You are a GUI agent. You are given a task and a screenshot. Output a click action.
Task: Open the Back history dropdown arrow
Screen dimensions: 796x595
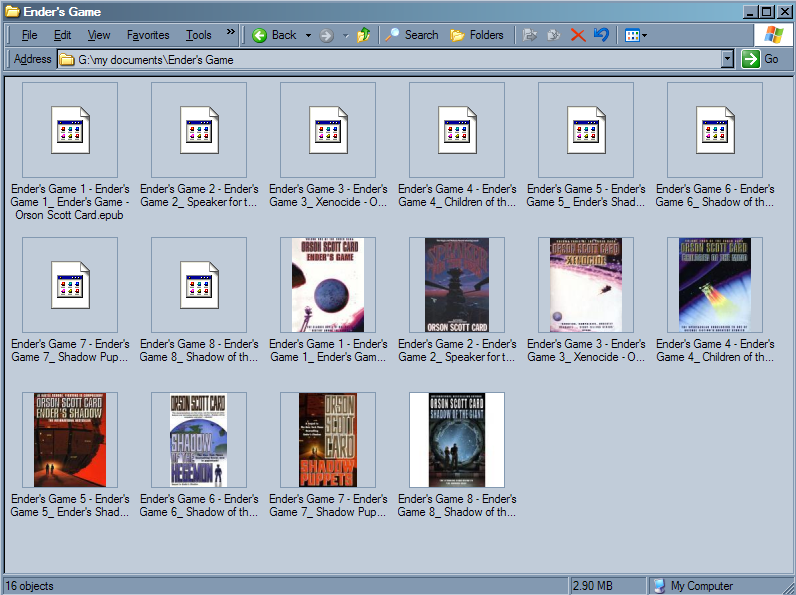308,36
